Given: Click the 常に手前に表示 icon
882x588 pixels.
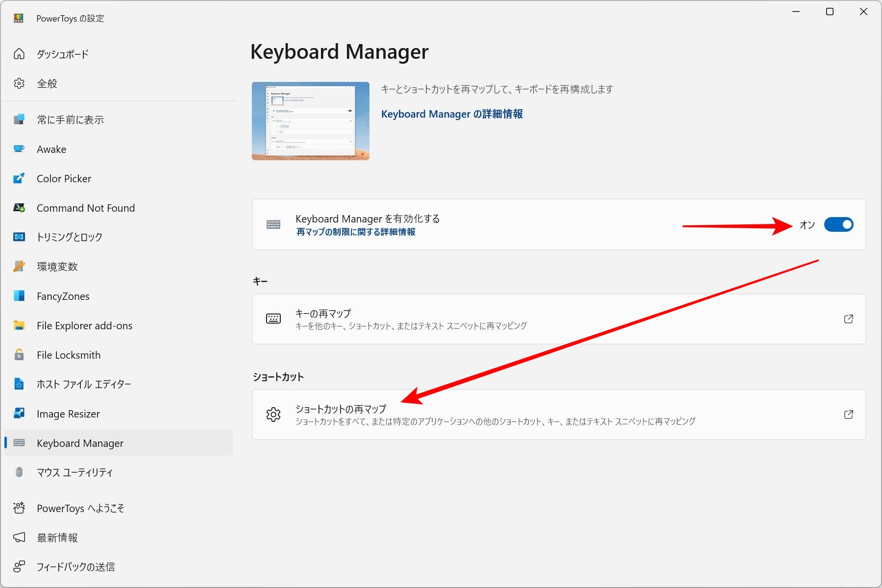Looking at the screenshot, I should pos(19,120).
